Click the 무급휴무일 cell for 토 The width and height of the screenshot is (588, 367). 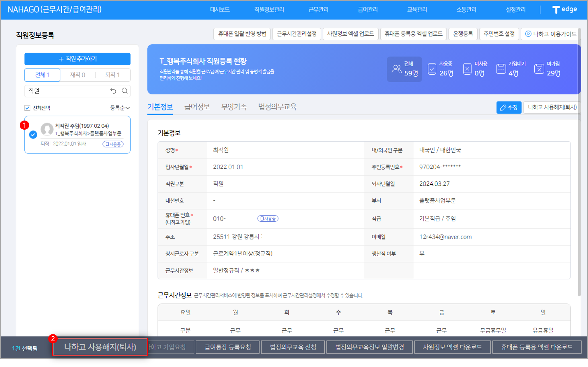[x=493, y=330]
